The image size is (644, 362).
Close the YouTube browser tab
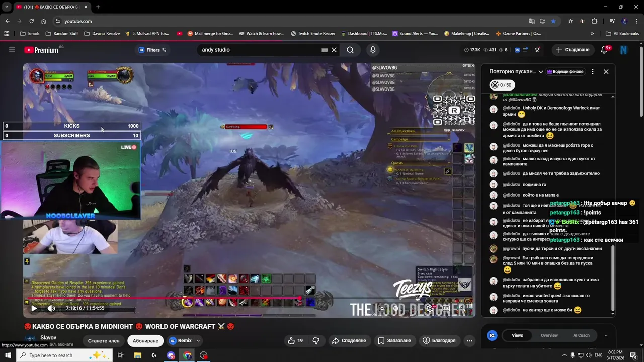click(86, 7)
